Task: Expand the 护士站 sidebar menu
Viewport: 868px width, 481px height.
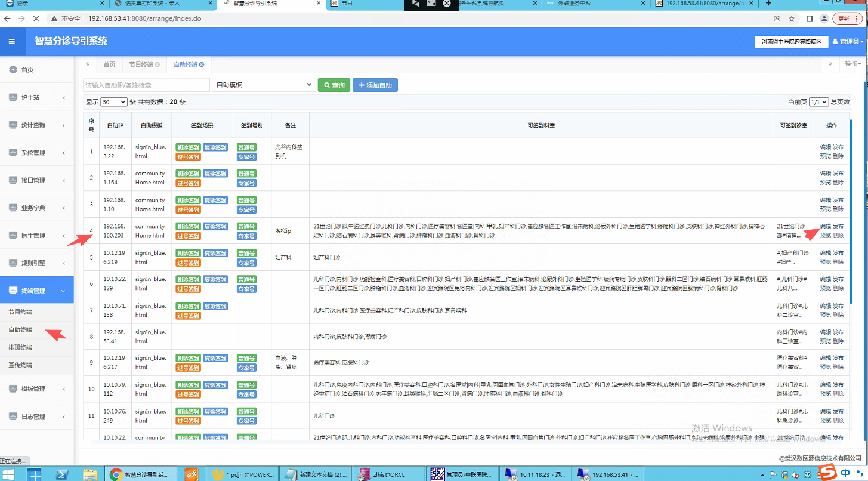Action: [37, 97]
